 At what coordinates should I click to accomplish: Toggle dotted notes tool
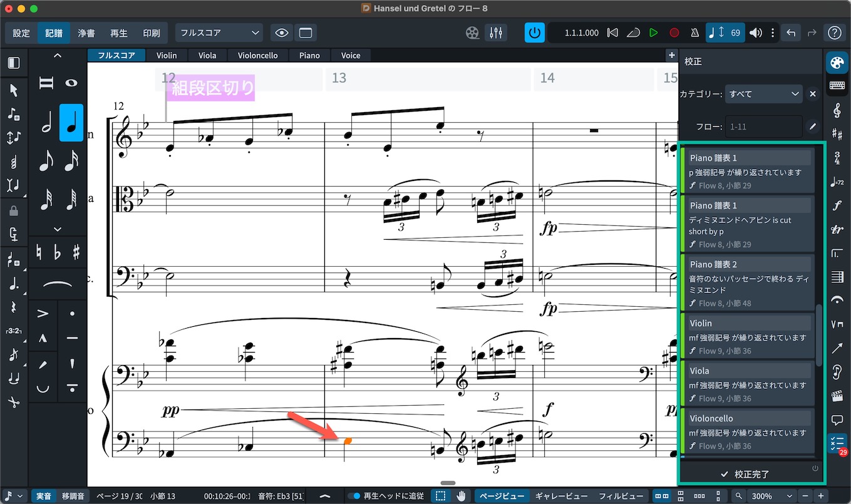point(13,283)
